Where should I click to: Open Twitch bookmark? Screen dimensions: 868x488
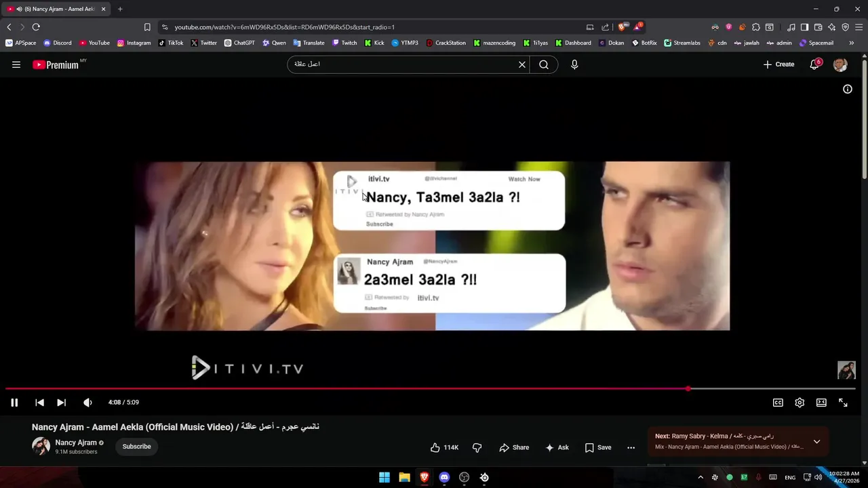click(344, 43)
